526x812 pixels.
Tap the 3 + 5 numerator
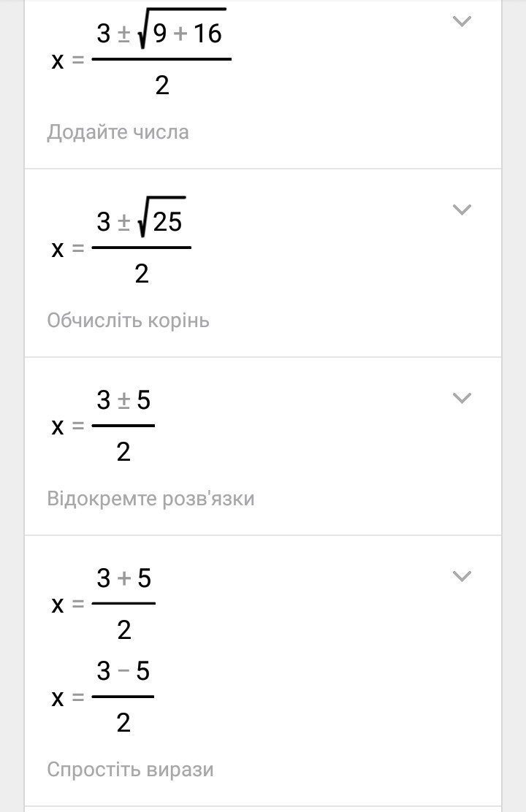(x=123, y=578)
